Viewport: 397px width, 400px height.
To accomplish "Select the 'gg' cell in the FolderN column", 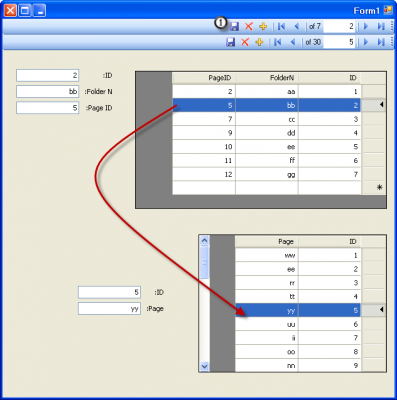I will tap(267, 174).
